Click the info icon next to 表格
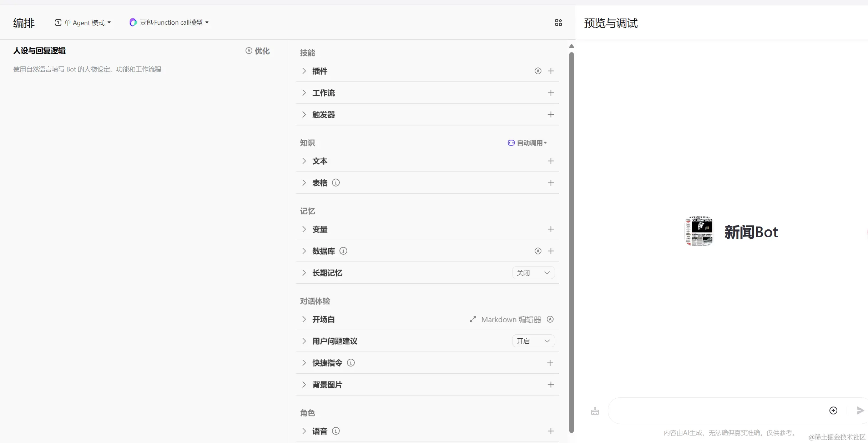 (x=335, y=183)
